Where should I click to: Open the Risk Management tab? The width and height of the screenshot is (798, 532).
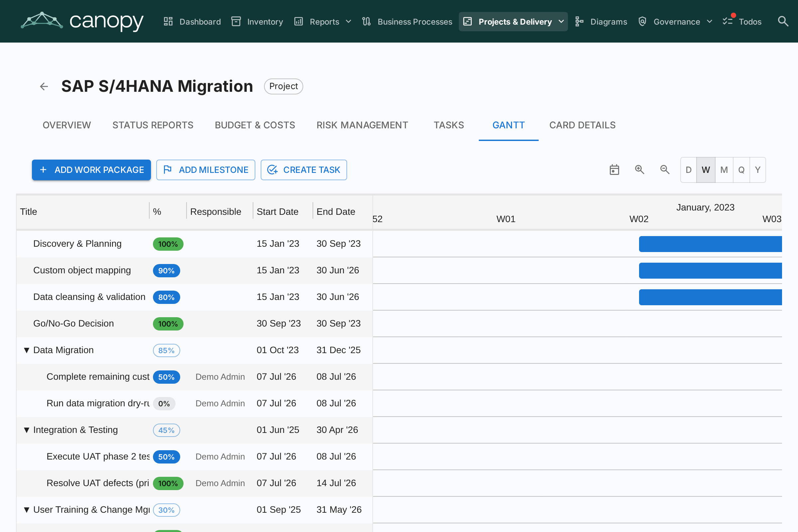click(x=362, y=125)
